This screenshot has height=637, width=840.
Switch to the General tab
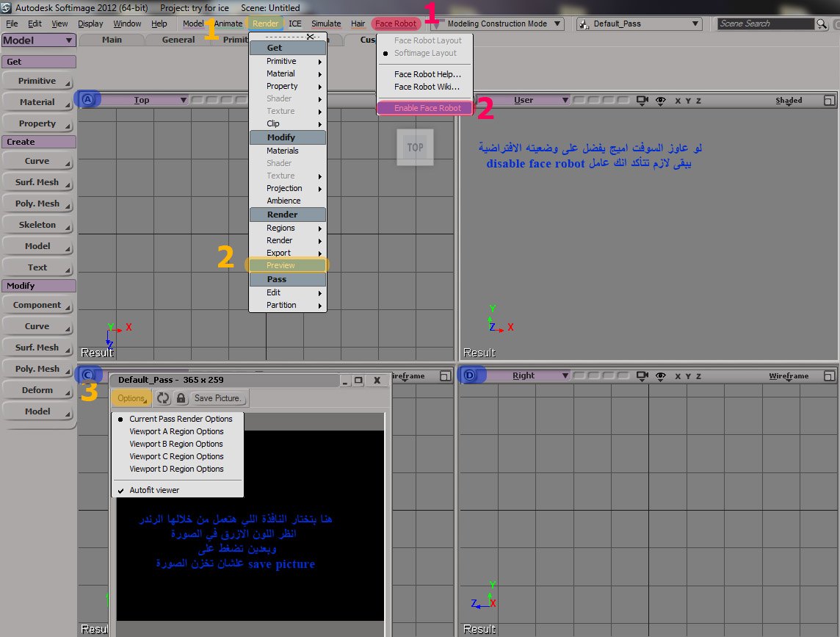pos(178,40)
